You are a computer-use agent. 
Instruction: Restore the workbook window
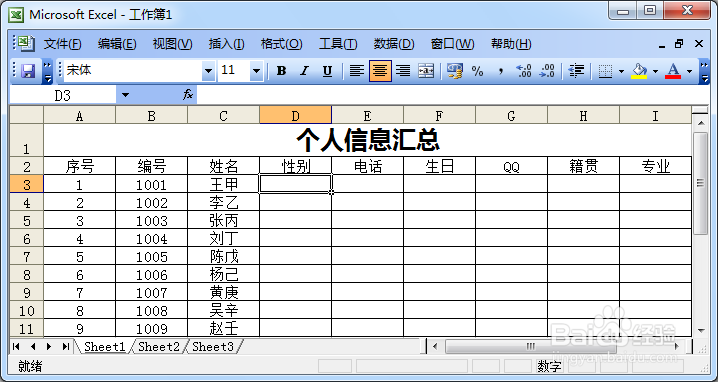(x=679, y=44)
